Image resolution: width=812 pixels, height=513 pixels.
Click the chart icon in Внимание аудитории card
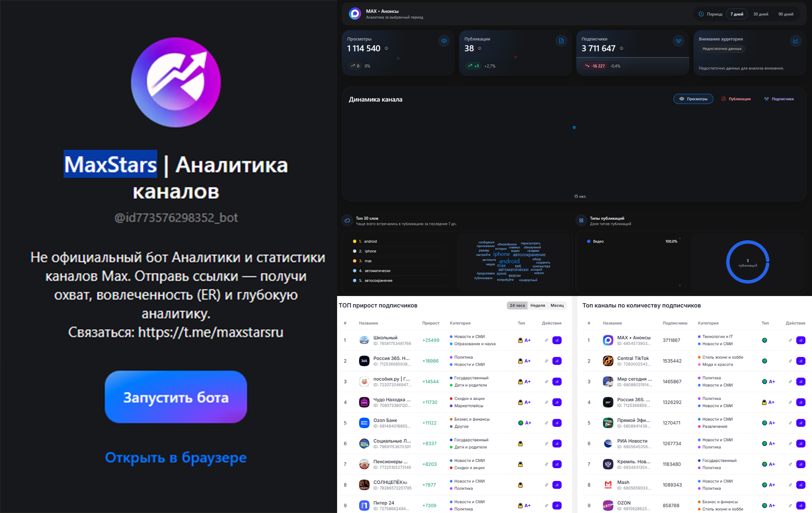coord(796,41)
